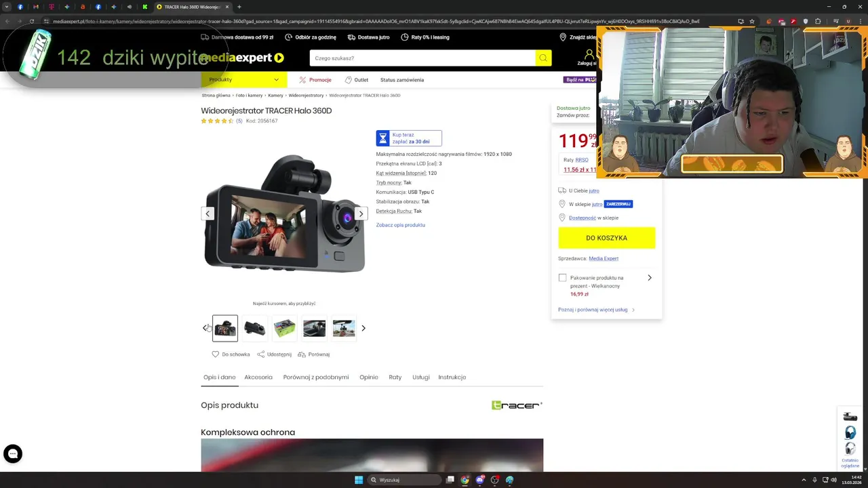Image resolution: width=868 pixels, height=488 pixels.
Task: Expand the Produkty dropdown menu
Action: tap(243, 79)
